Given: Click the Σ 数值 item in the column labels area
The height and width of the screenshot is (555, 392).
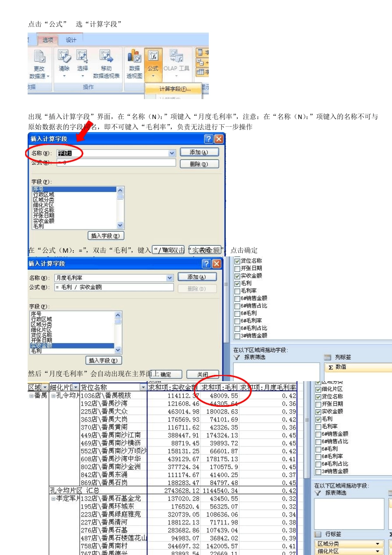Looking at the screenshot, I should pos(359,367).
